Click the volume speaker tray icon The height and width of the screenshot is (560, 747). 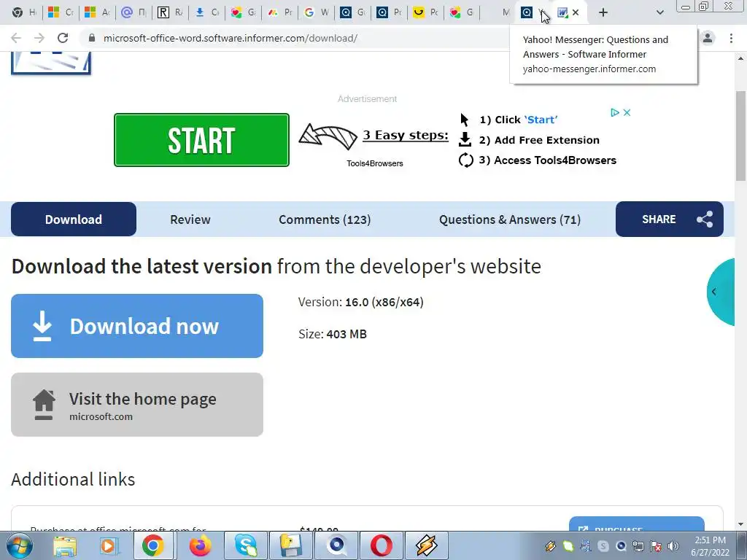coord(673,546)
